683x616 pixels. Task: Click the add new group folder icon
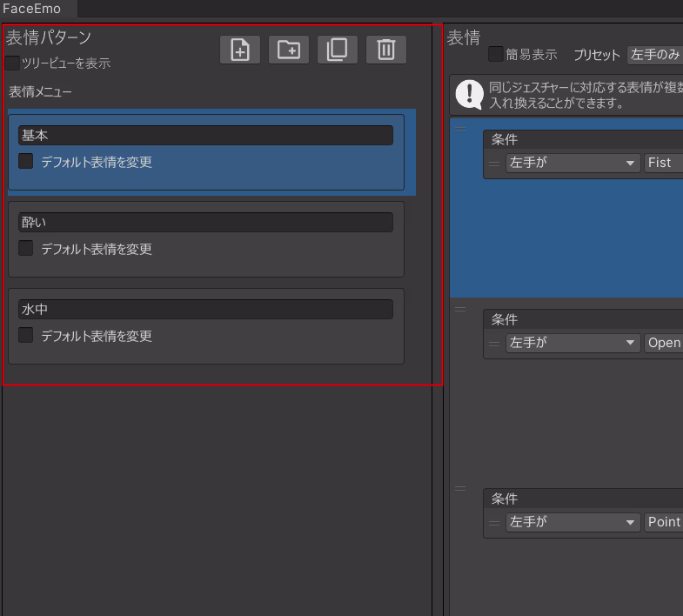[289, 50]
